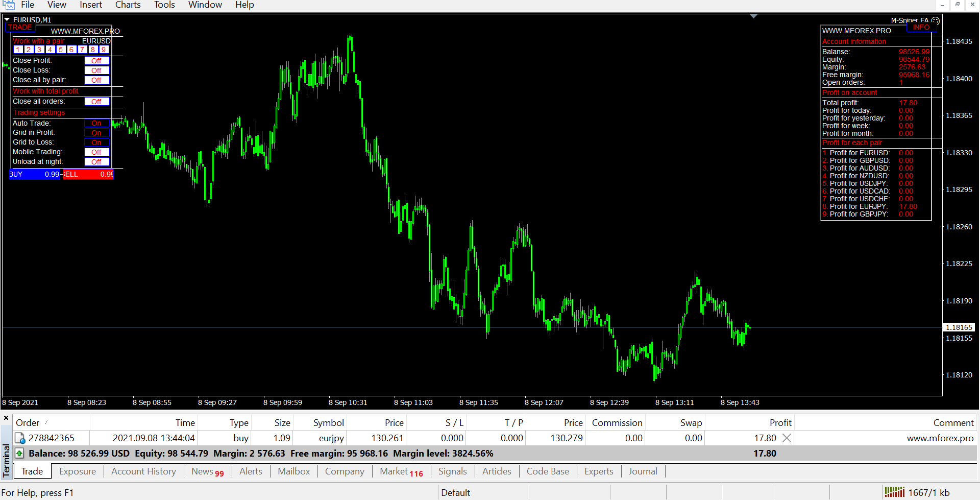Open the Charts menu
Screen dimensions: 980x500
pyautogui.click(x=128, y=5)
